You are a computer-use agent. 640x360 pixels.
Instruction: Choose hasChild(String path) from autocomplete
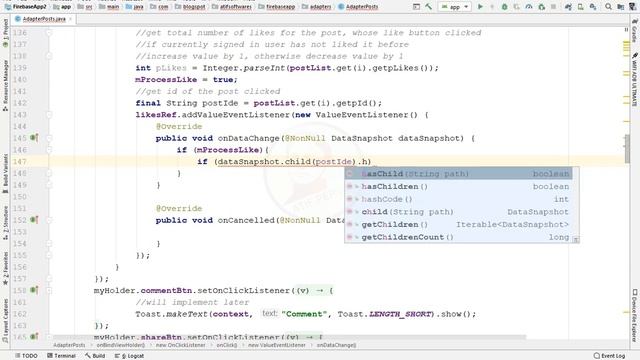(459, 173)
